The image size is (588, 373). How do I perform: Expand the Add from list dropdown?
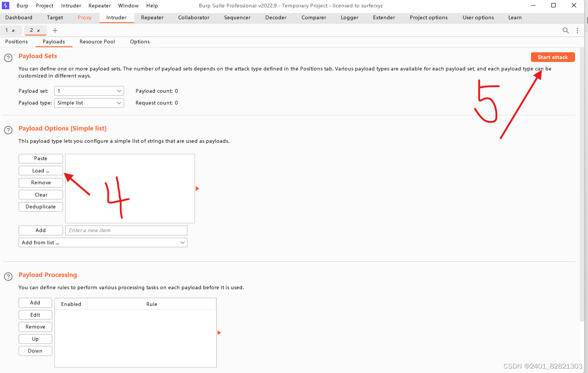(103, 242)
